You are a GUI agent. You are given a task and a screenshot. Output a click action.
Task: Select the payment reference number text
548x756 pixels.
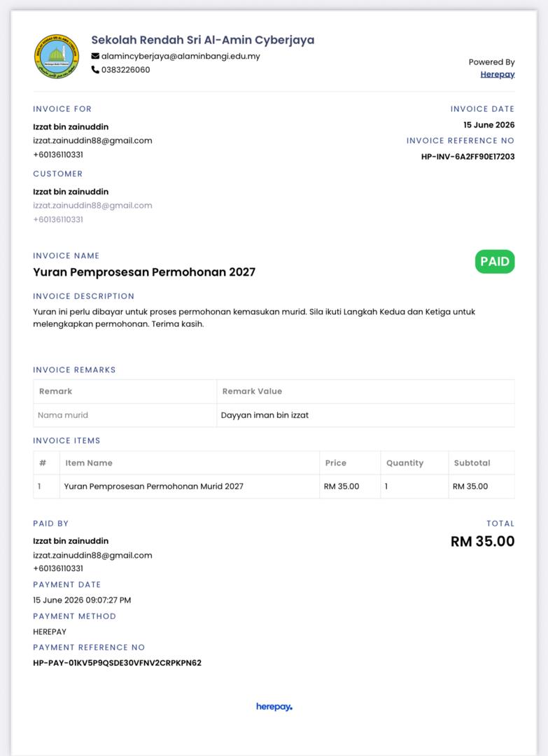coord(117,663)
